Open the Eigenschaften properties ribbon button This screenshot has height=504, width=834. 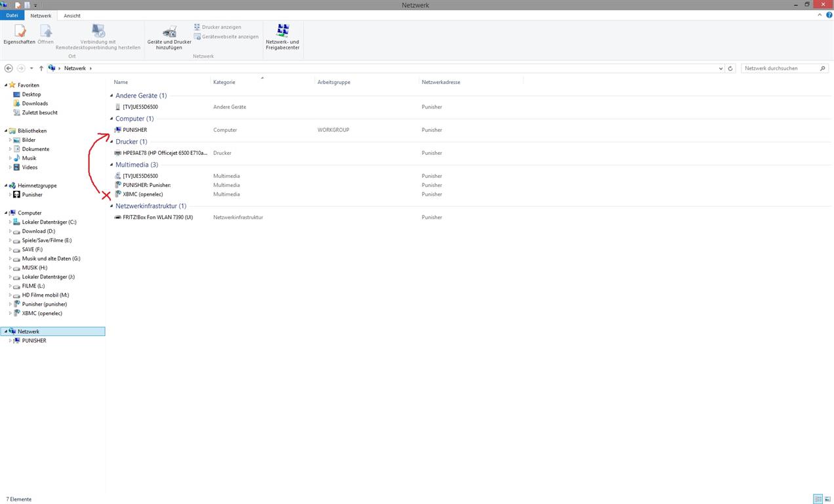tap(20, 35)
